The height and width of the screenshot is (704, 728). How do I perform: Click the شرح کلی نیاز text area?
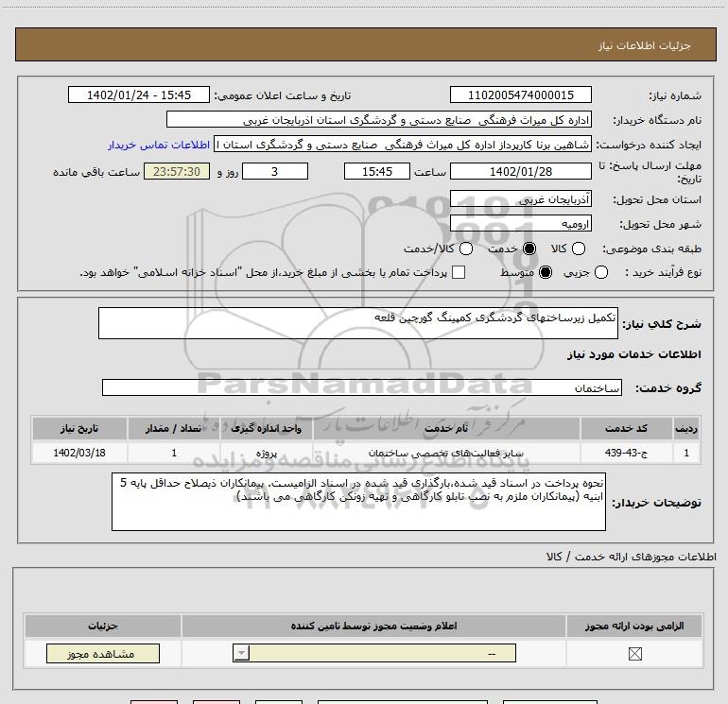358,323
